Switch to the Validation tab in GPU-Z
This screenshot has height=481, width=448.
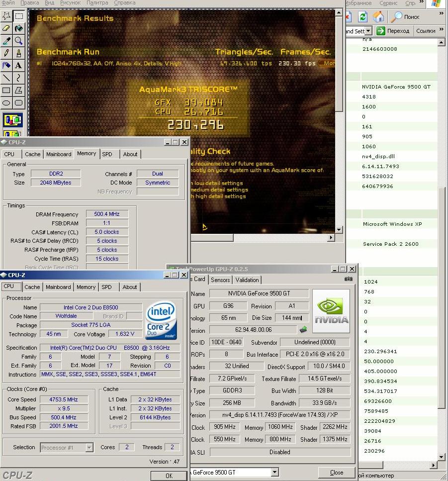point(247,280)
